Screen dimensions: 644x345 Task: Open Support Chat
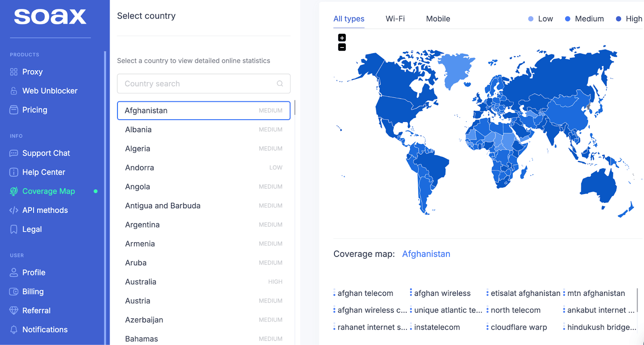click(x=46, y=153)
